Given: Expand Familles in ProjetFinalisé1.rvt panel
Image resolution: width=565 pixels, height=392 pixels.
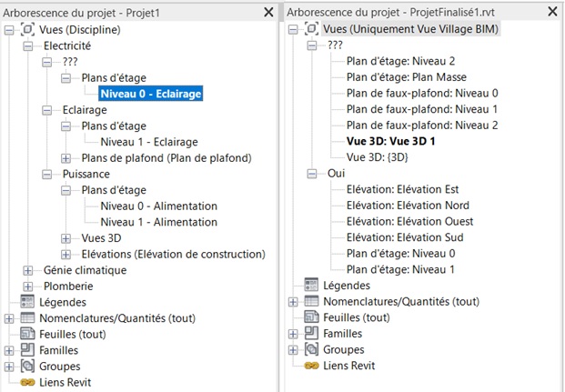Looking at the screenshot, I should [293, 334].
